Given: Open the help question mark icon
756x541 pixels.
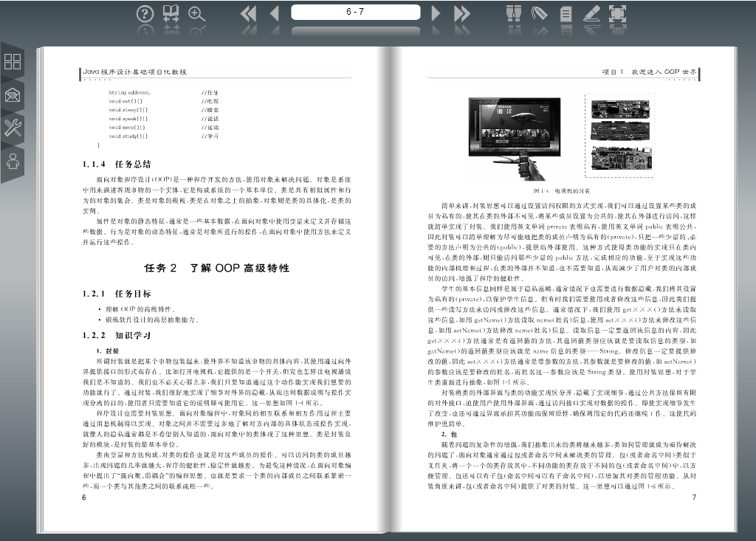Looking at the screenshot, I should (x=145, y=13).
